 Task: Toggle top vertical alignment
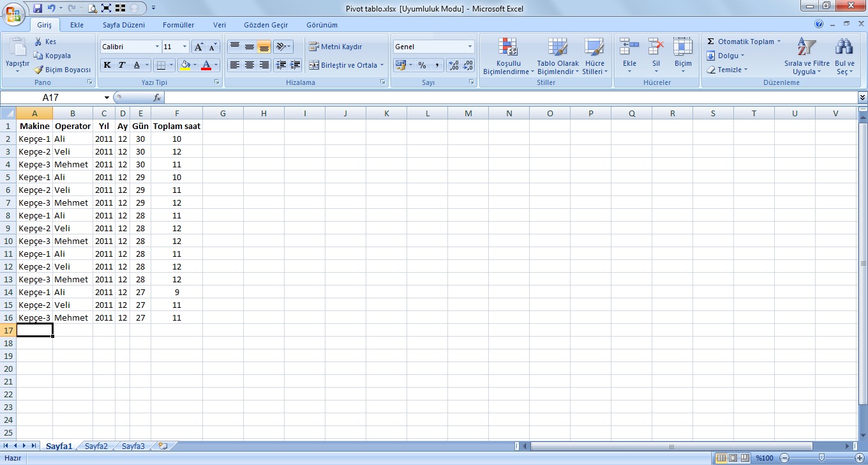tap(235, 47)
